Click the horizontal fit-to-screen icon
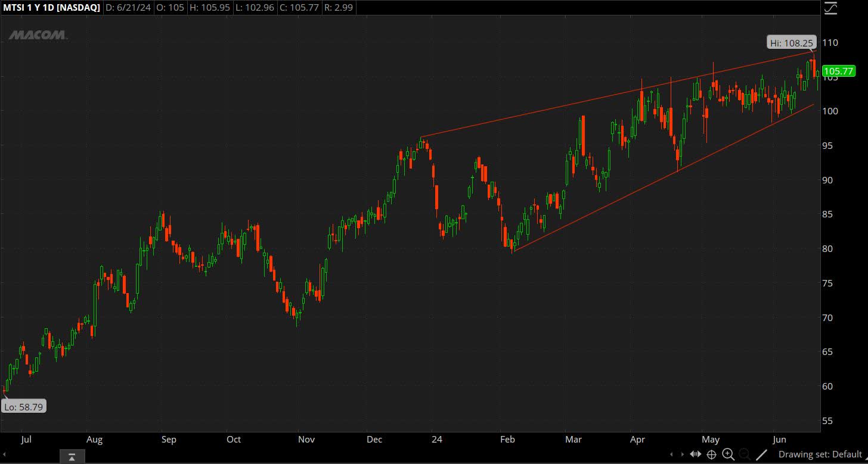This screenshot has height=464, width=868. click(x=696, y=454)
